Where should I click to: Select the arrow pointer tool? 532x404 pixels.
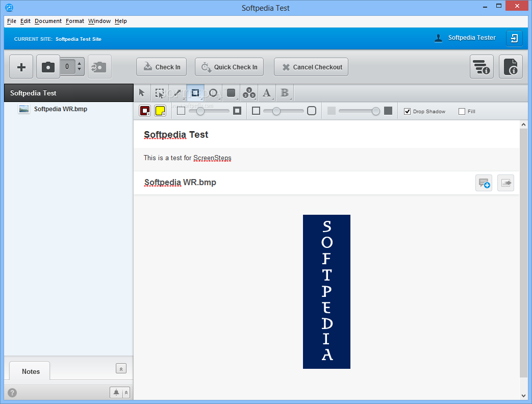142,93
